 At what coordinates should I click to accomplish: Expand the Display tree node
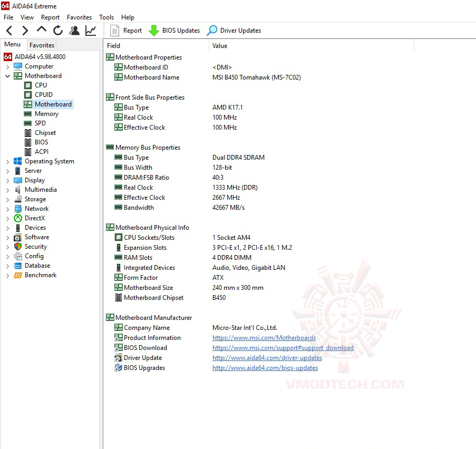pos(7,181)
